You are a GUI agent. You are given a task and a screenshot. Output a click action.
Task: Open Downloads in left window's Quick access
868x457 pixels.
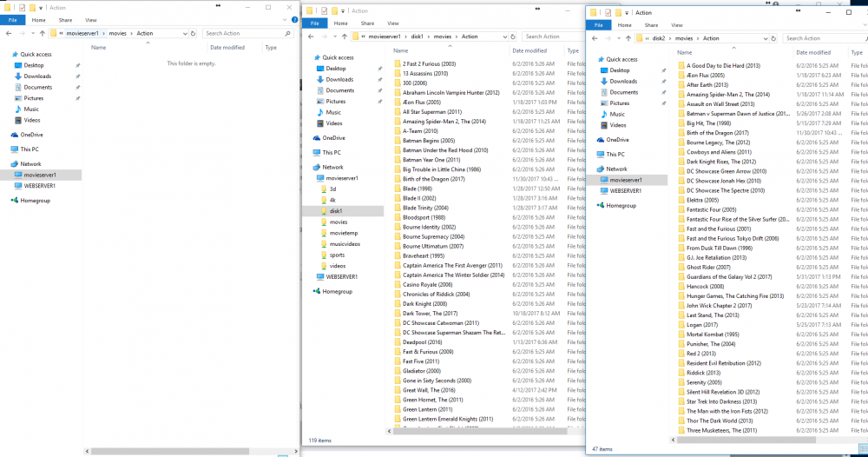37,76
